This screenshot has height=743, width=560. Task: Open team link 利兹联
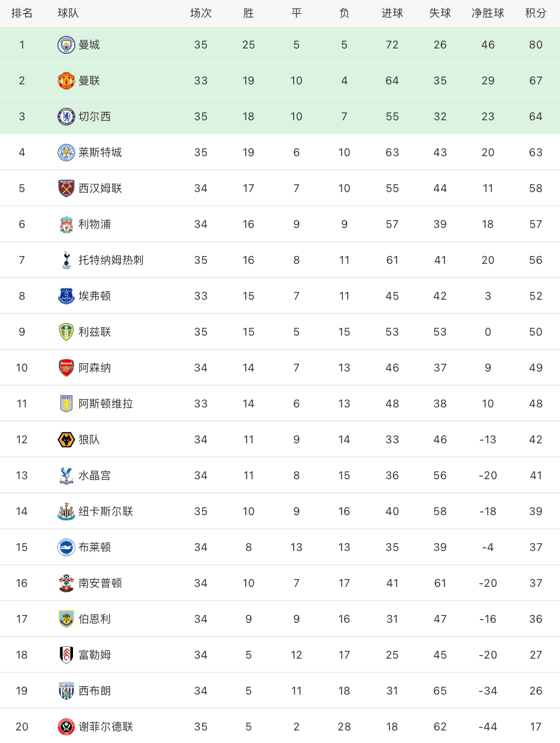click(x=95, y=332)
